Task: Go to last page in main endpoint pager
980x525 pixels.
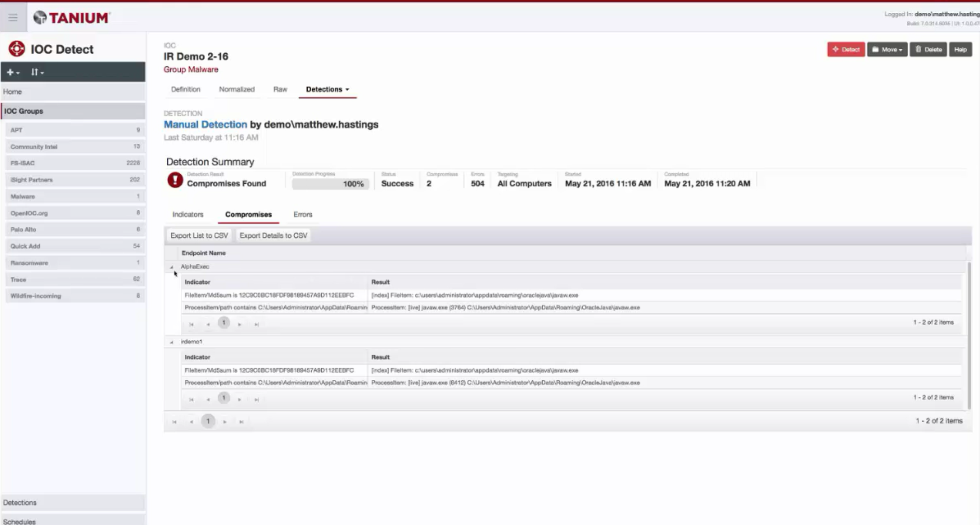Action: 242,422
